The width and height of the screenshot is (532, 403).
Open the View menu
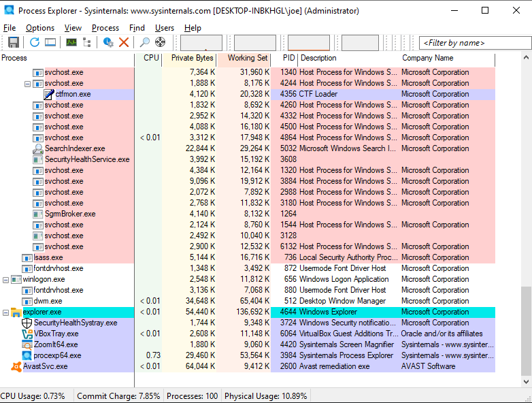73,28
